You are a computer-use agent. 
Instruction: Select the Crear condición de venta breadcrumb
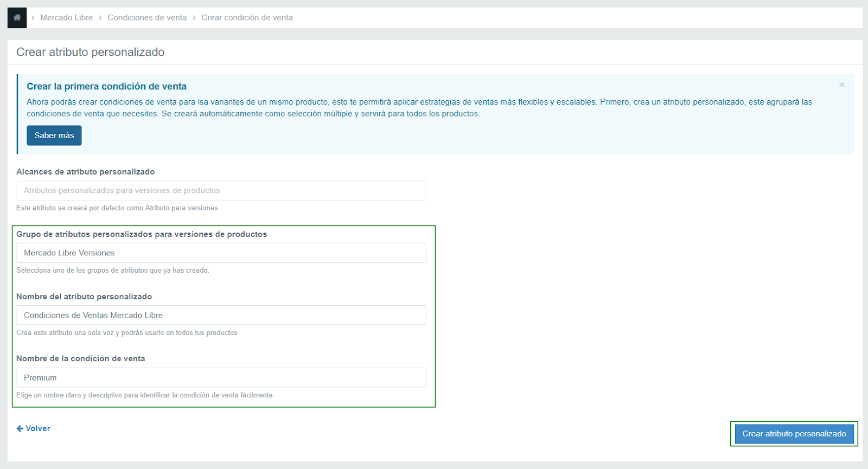click(247, 17)
